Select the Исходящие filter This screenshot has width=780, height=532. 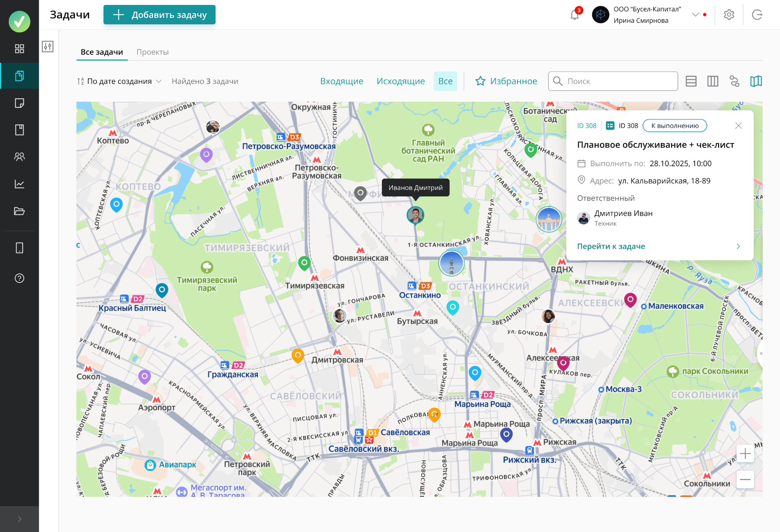pyautogui.click(x=400, y=81)
